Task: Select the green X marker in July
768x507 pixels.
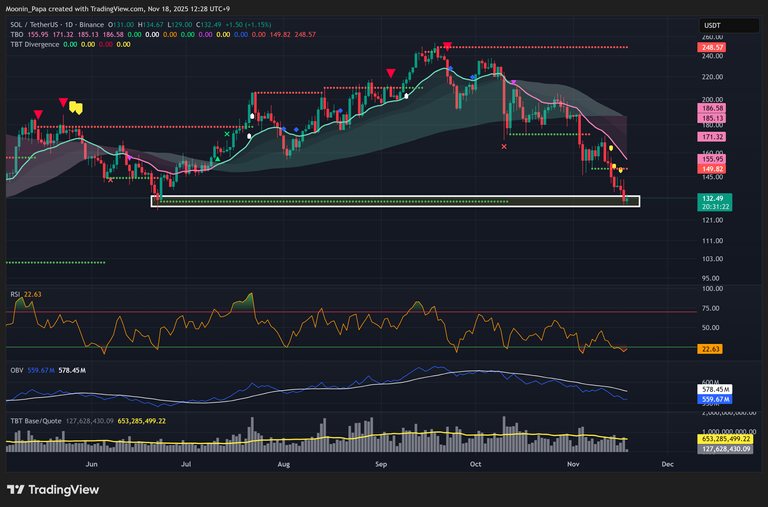Action: point(227,133)
